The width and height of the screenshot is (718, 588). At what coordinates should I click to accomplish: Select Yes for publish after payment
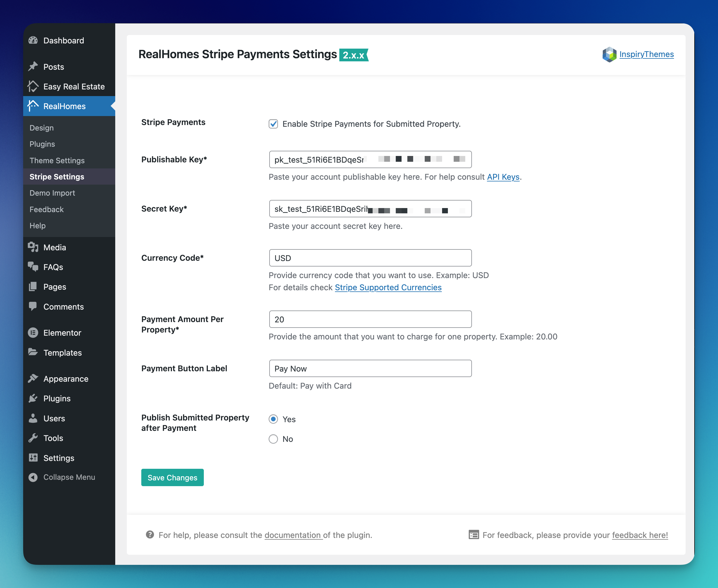click(x=273, y=419)
